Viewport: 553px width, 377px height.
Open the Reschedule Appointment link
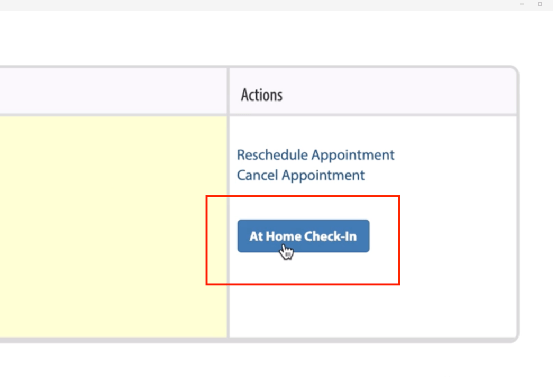[x=316, y=155]
